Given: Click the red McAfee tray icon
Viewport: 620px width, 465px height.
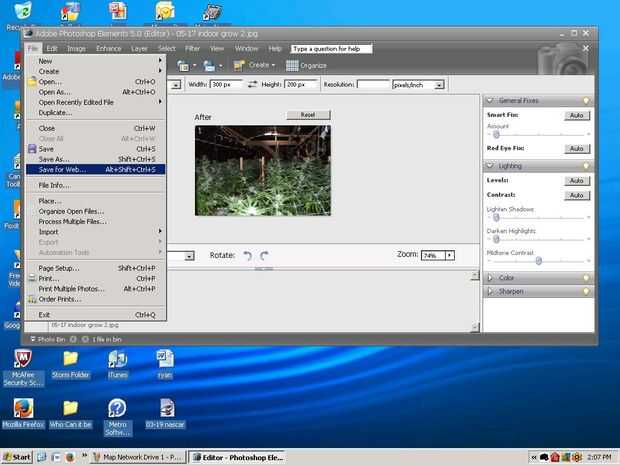Looking at the screenshot, I should 555,457.
